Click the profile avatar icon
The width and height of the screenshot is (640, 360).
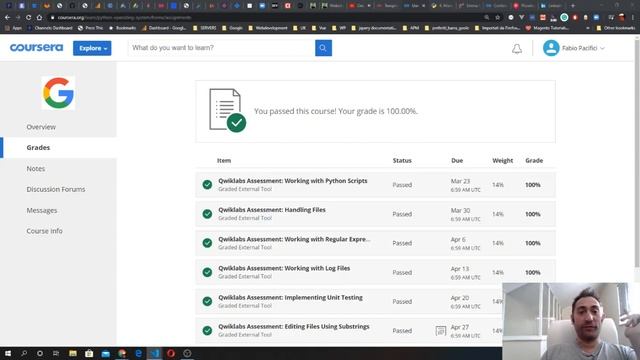(x=551, y=48)
